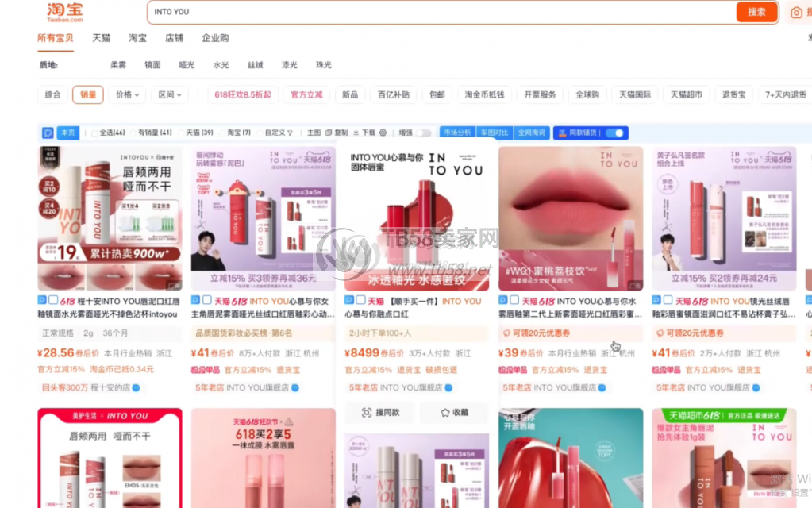Click 主图 in plugin toolbar
Viewport: 812px width, 508px height.
coord(314,133)
